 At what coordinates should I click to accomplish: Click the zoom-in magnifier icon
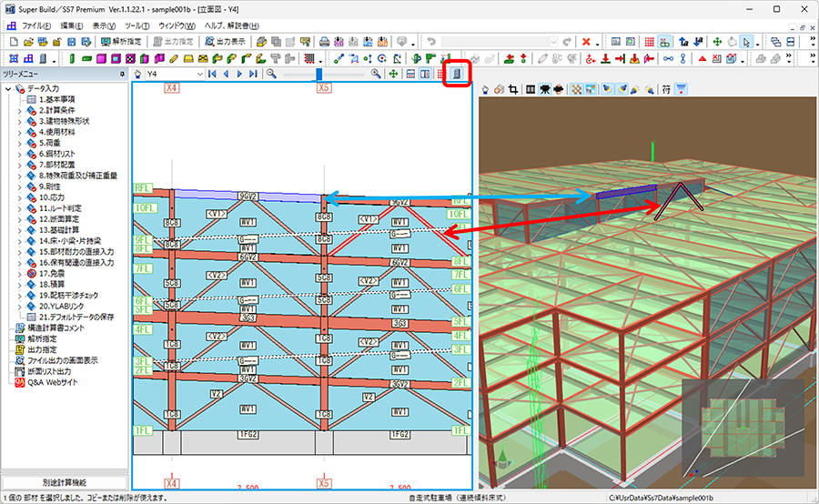376,75
